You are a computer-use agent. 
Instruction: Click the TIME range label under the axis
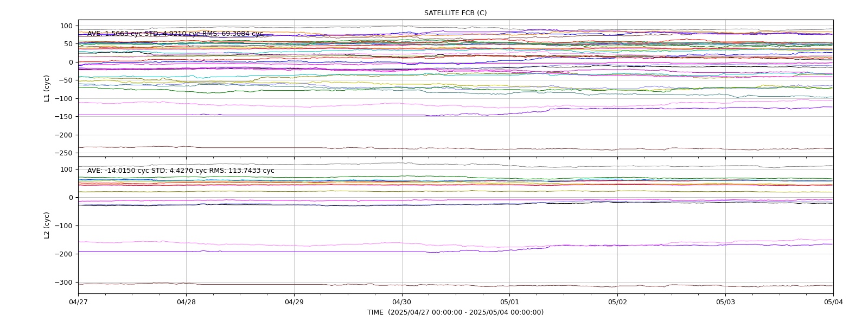tap(455, 312)
